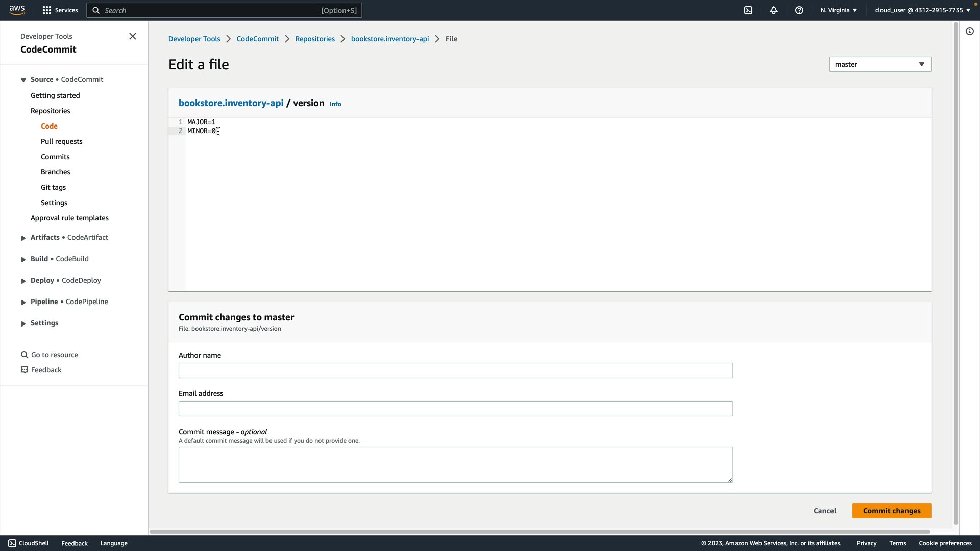Screen dimensions: 980x551
Task: Focus the Author name input field
Action: (x=455, y=370)
